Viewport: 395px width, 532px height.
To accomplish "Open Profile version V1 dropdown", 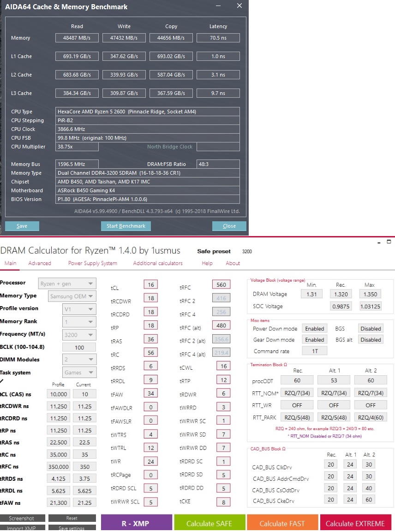I will [x=79, y=309].
